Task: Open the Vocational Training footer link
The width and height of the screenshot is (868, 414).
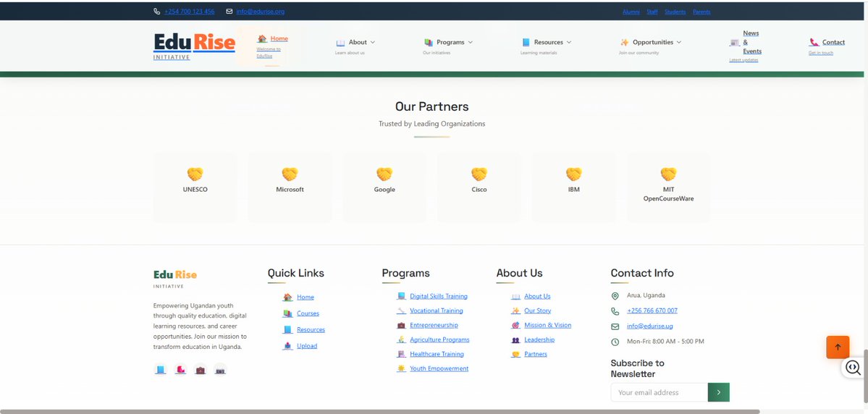Action: 437,311
